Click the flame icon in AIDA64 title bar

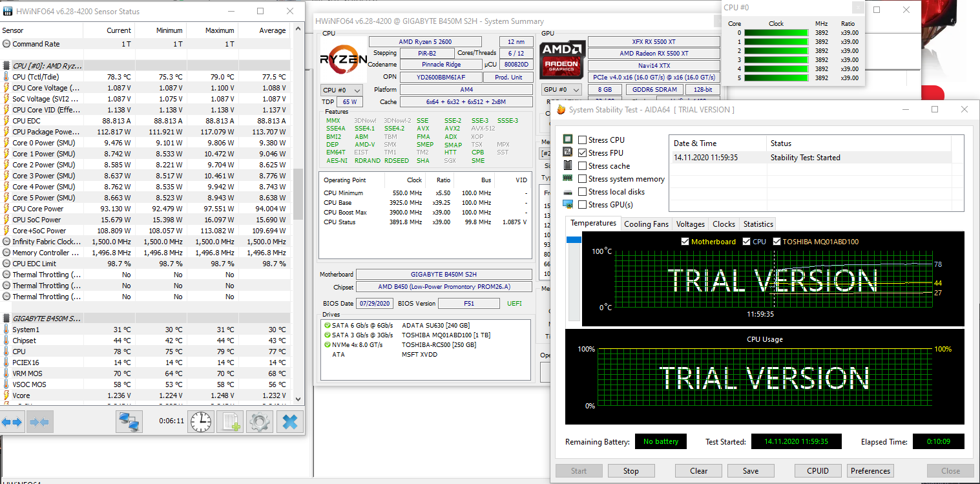coord(561,110)
